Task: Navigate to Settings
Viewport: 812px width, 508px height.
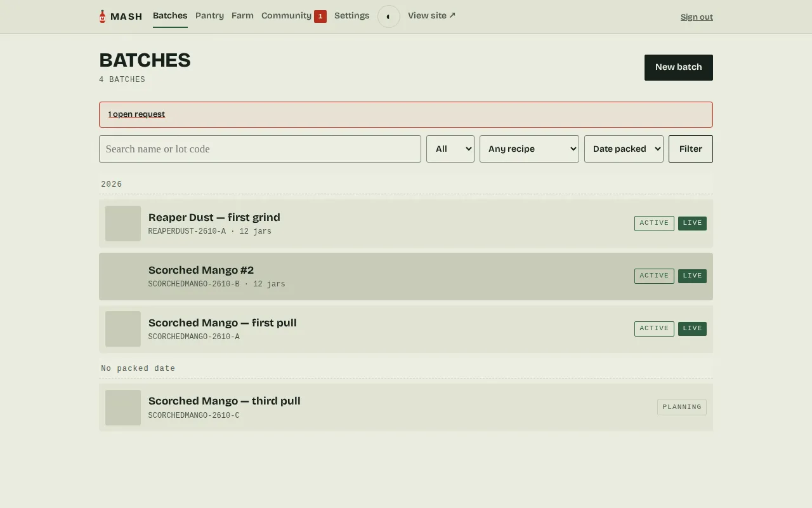Action: pyautogui.click(x=352, y=16)
